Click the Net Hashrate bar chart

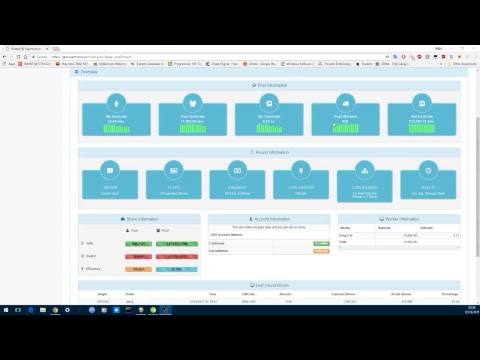coord(422,129)
